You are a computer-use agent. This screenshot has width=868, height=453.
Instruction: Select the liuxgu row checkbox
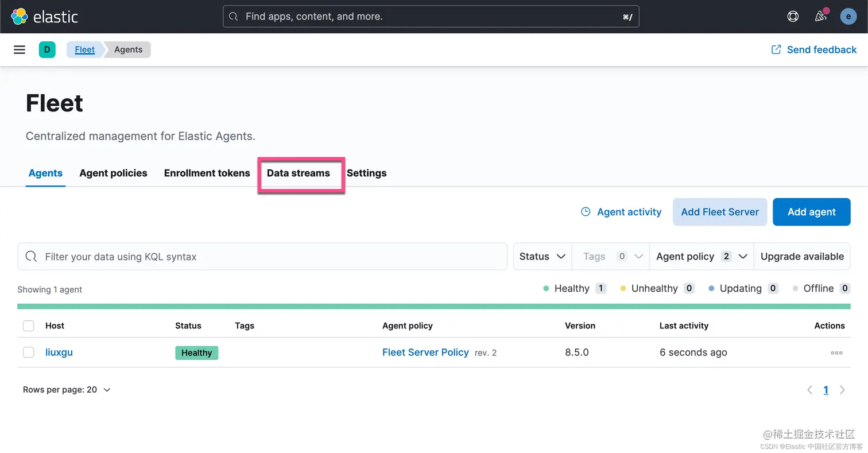[x=28, y=352]
